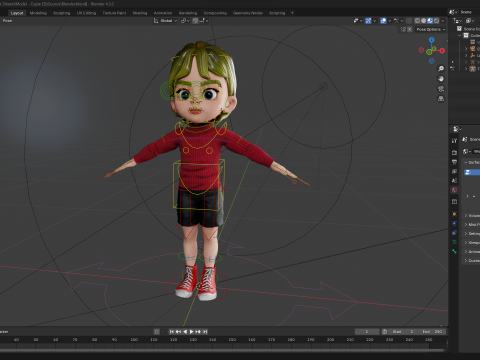This screenshot has width=480, height=360.
Task: Open the Object Constraints properties tab
Action: (454, 233)
